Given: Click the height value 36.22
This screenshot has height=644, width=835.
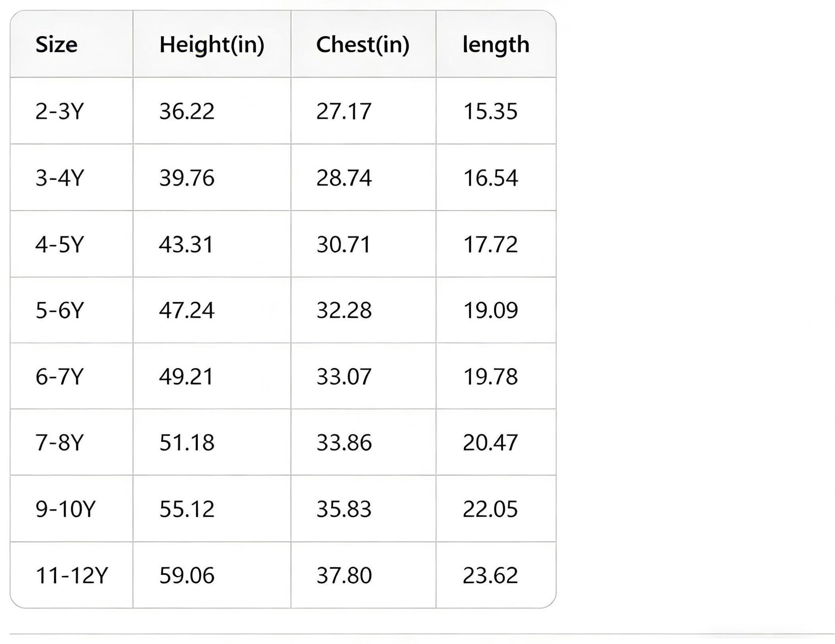Looking at the screenshot, I should [x=187, y=111].
